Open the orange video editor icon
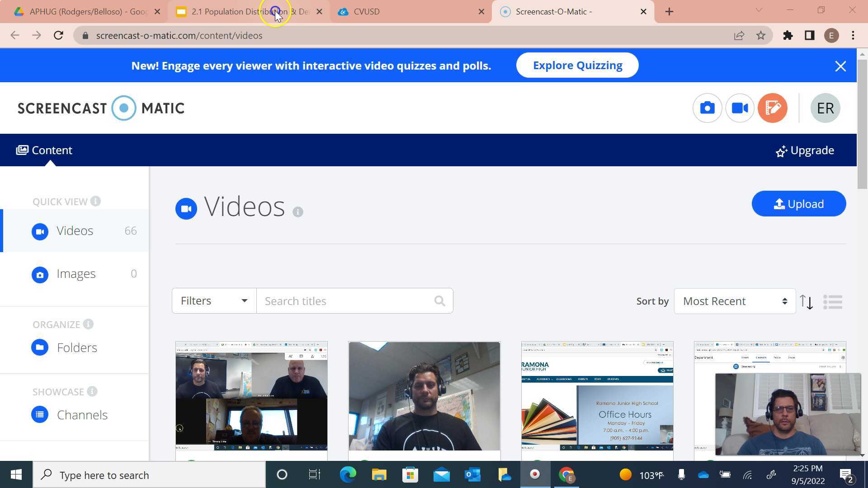Viewport: 868px width, 488px height. coord(772,108)
